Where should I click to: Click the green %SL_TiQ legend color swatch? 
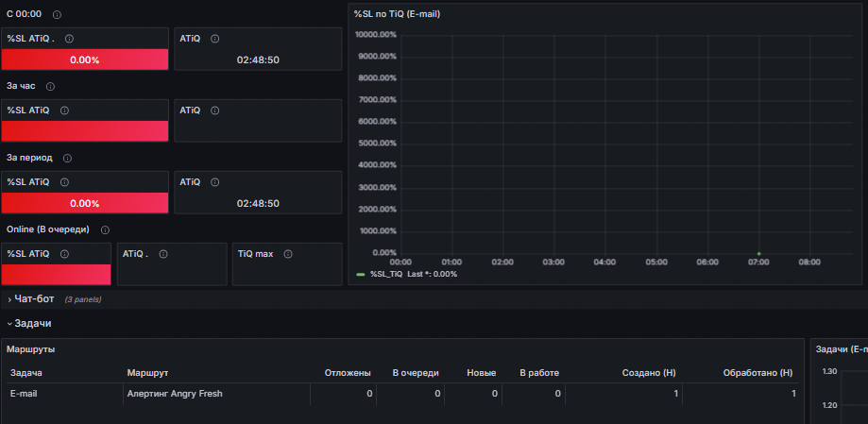point(361,274)
